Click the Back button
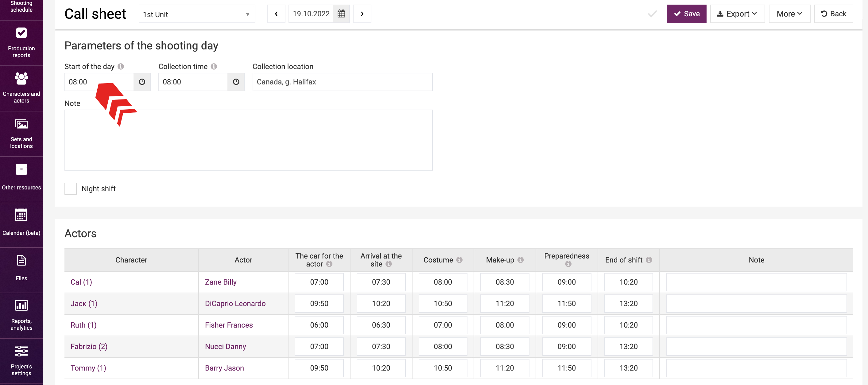The image size is (868, 385). [833, 14]
